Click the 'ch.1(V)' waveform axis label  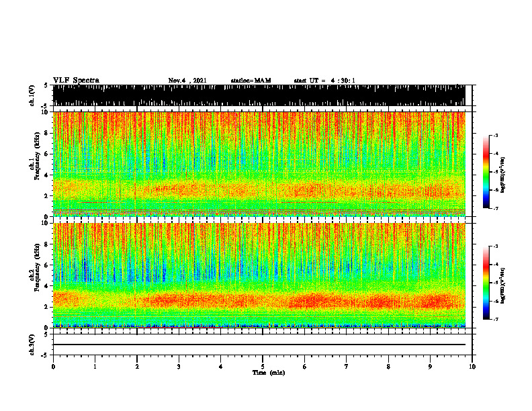coord(33,95)
